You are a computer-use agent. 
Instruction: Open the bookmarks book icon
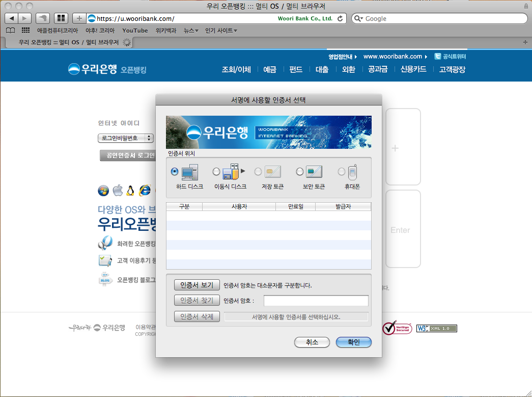click(11, 31)
